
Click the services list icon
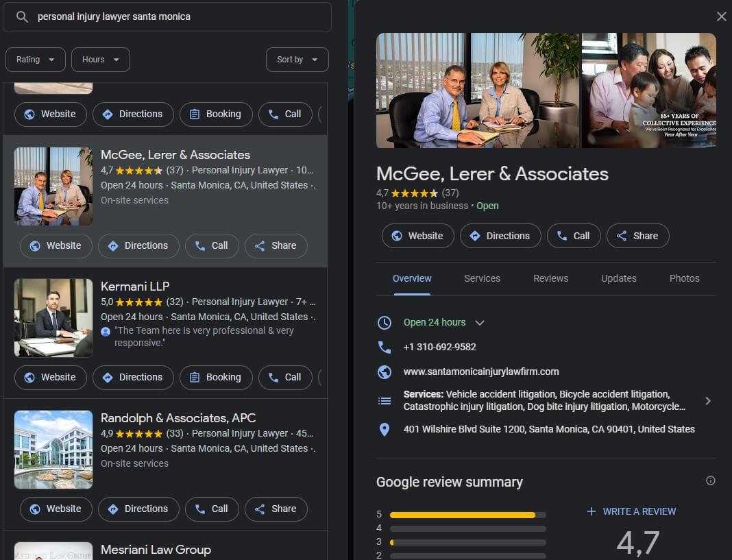click(x=385, y=401)
